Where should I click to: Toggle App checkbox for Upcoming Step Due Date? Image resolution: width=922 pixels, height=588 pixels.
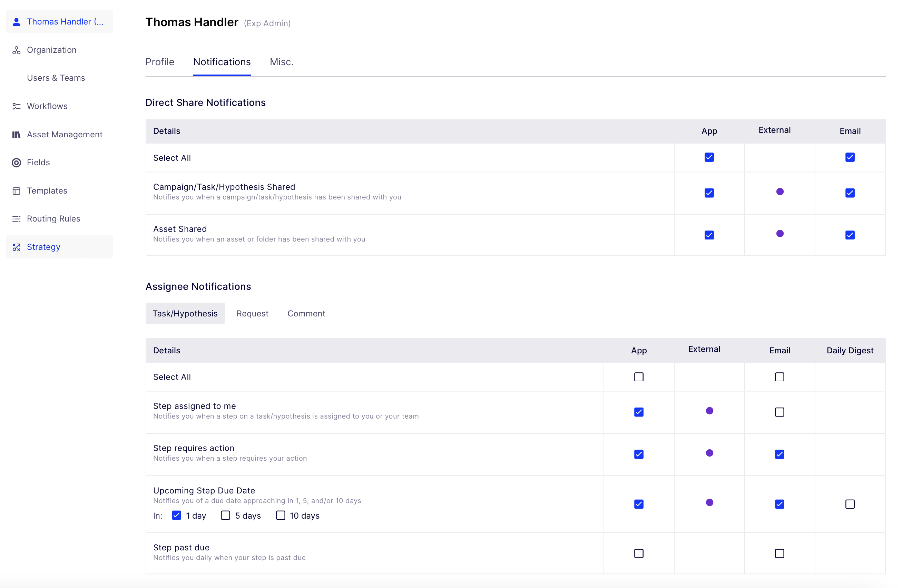639,504
